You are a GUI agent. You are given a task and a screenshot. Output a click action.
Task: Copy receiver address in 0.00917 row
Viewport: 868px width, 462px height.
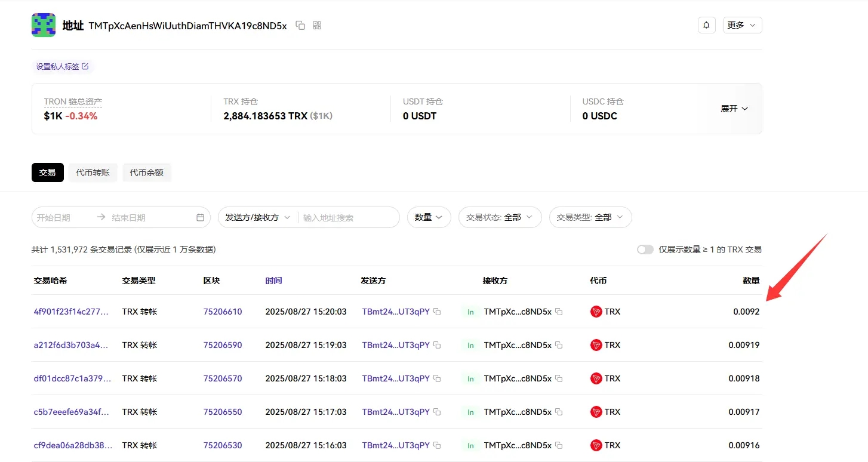[559, 412]
